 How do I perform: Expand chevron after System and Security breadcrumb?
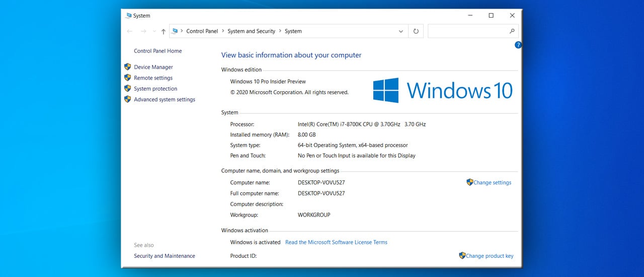[x=280, y=31]
